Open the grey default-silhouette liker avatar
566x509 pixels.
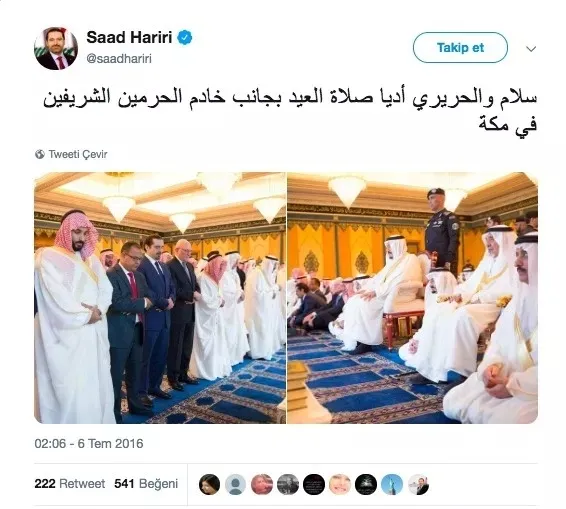pyautogui.click(x=235, y=484)
